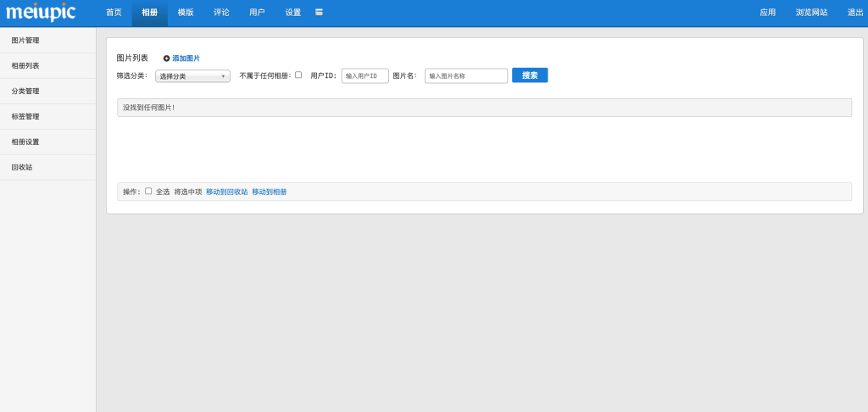Focus the 用户ID input field

(x=364, y=75)
